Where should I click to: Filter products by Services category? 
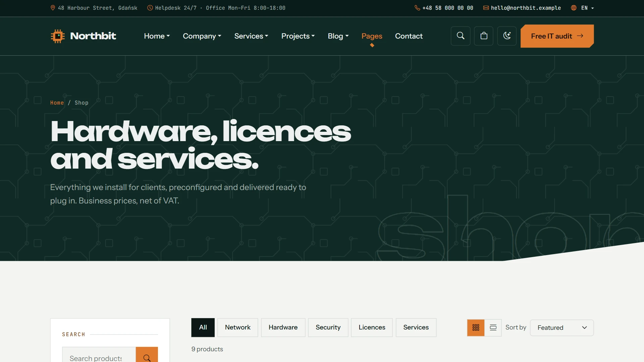[x=416, y=327]
